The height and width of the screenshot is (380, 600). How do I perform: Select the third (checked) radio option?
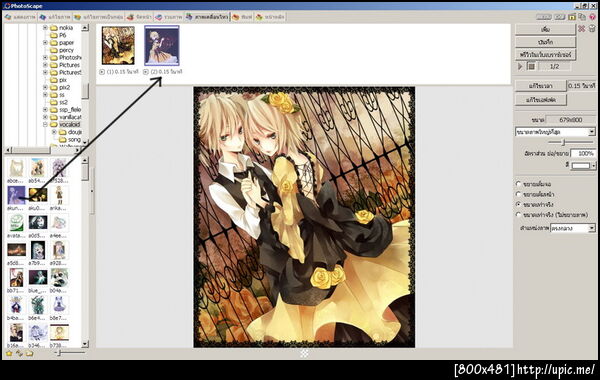[x=518, y=204]
